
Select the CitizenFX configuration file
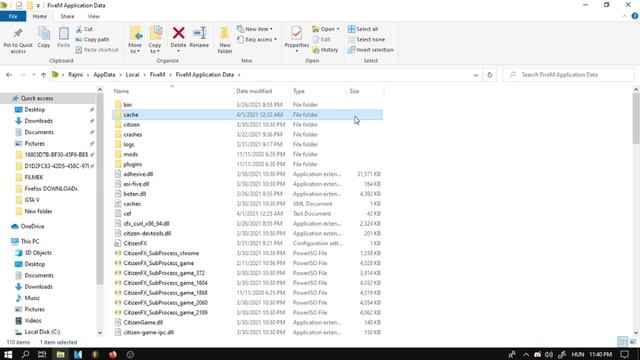[x=247, y=243]
